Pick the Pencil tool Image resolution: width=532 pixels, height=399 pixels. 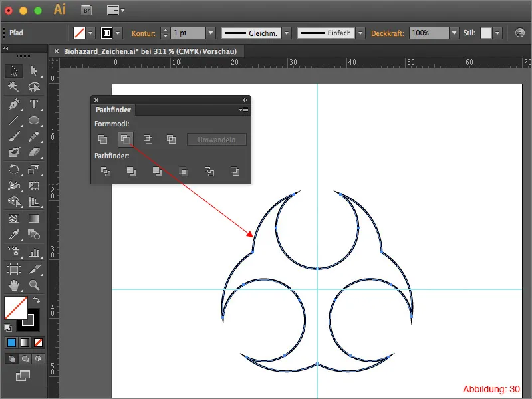[x=34, y=136]
